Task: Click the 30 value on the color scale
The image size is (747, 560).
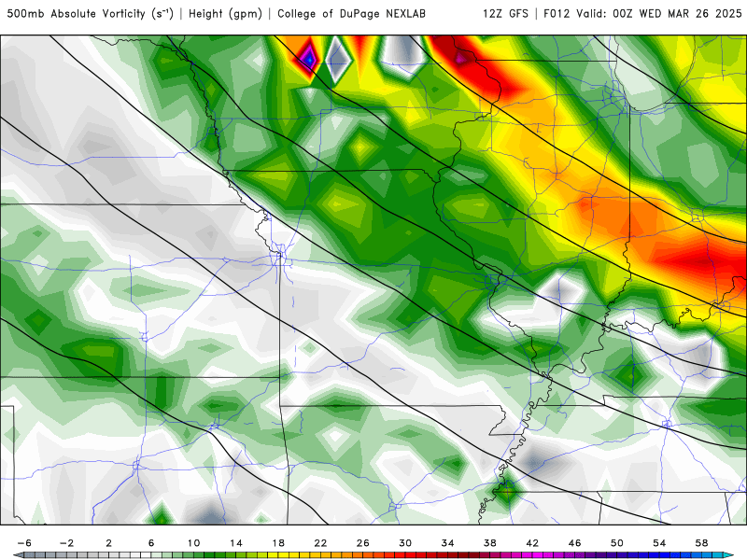Action: [405, 543]
